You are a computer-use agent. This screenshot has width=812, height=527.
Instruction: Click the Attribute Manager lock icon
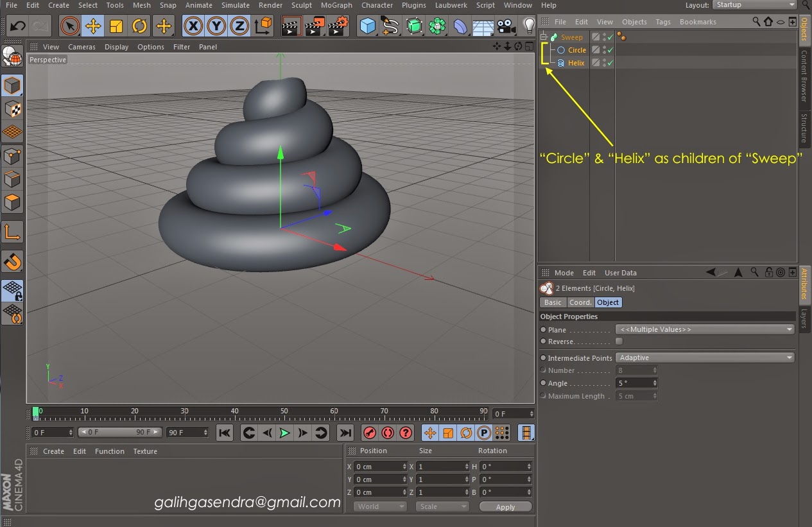click(x=768, y=273)
